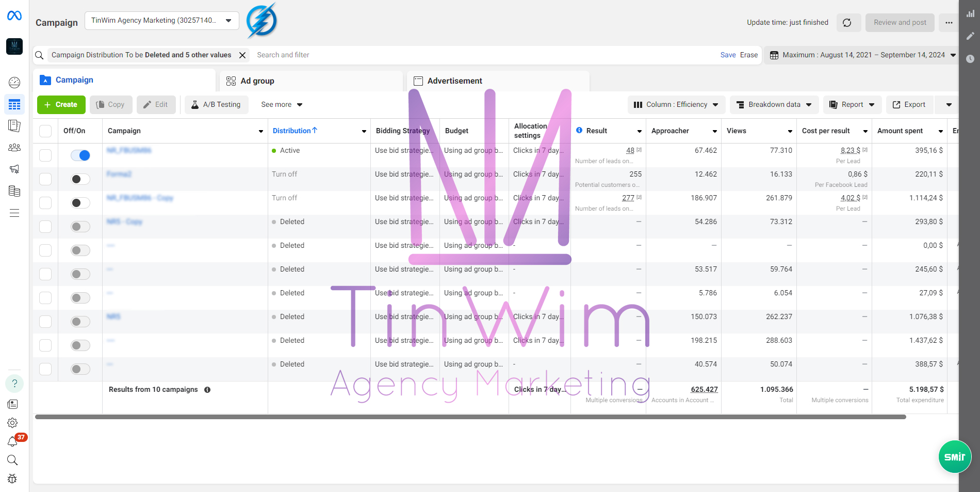The image size is (980, 492).
Task: Click the Result column info icon
Action: (579, 131)
